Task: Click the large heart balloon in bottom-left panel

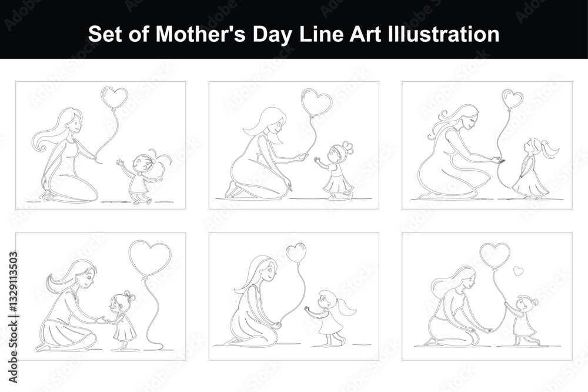Action: (x=150, y=259)
